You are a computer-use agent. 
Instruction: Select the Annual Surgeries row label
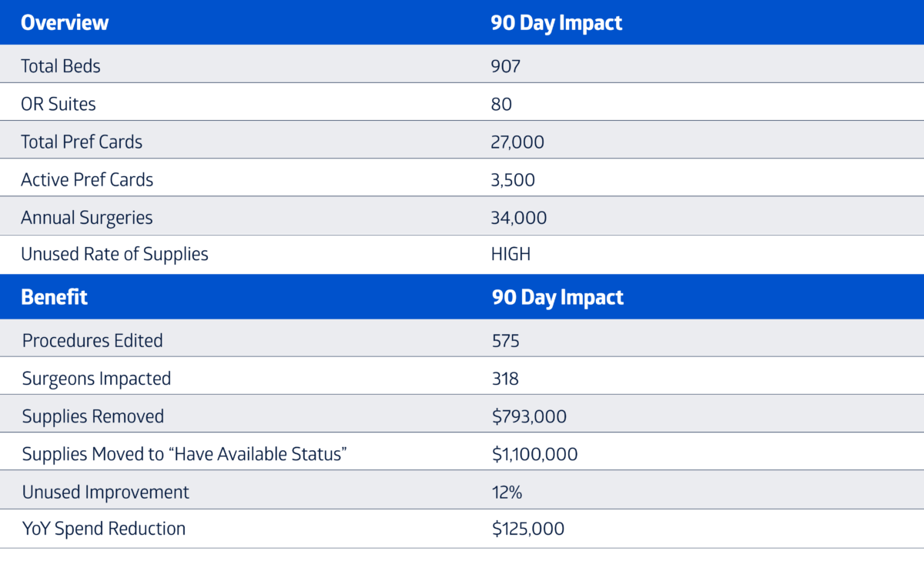[87, 218]
